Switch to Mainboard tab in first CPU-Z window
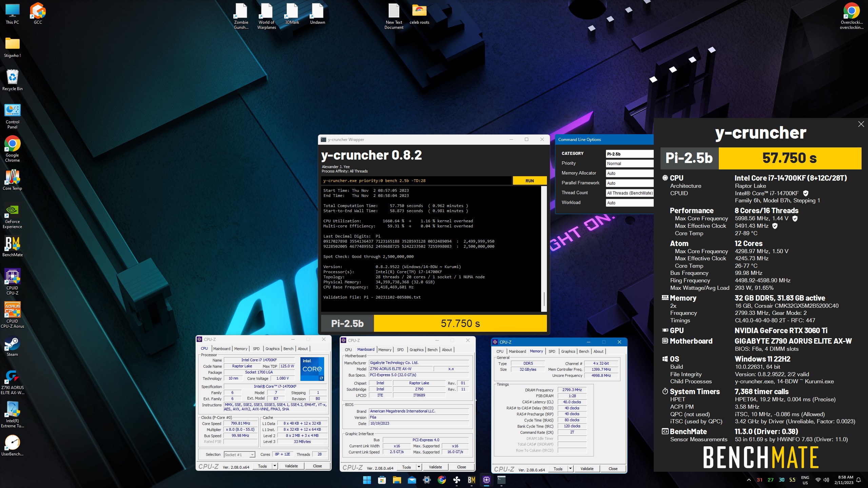This screenshot has height=488, width=868. coord(221,349)
